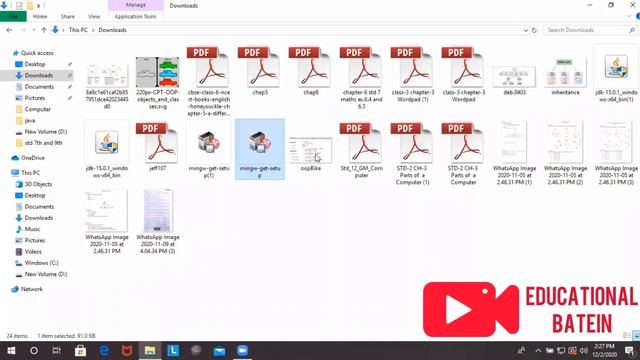Open Documents under Quick access

click(39, 87)
